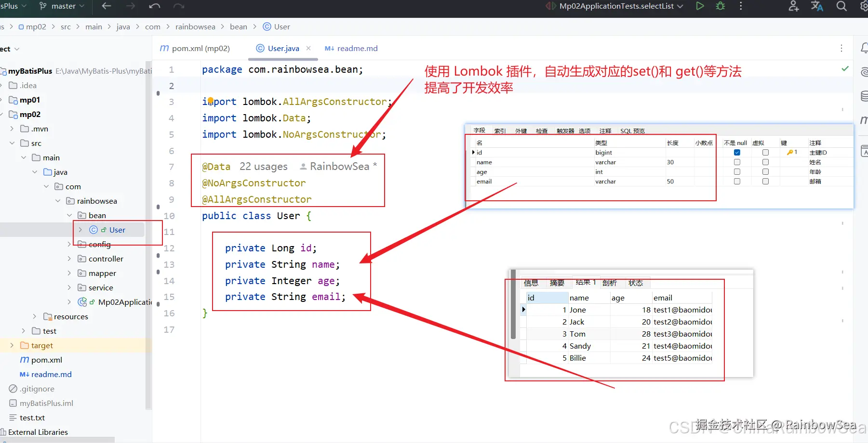Run Mp02ApplicationTests.selectList with the play icon

pyautogui.click(x=700, y=6)
